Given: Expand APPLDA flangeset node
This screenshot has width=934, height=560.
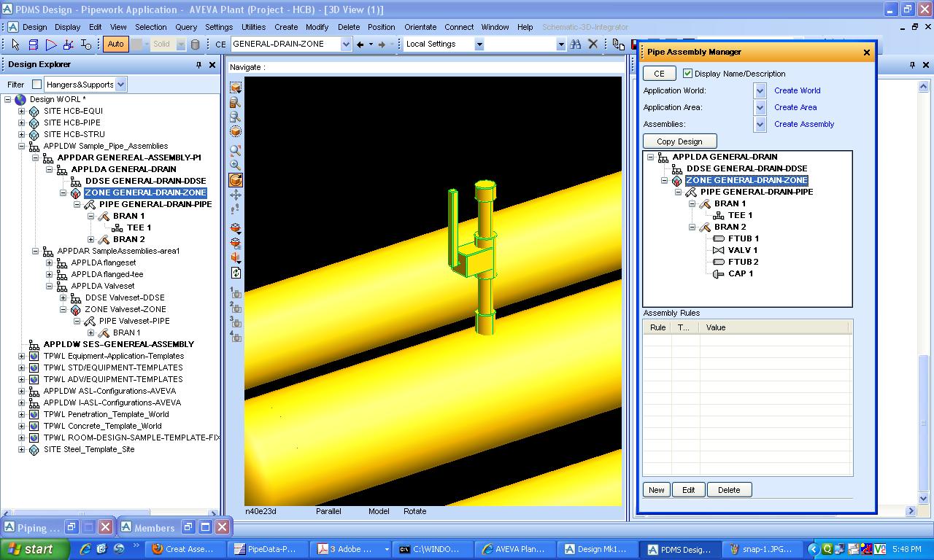Looking at the screenshot, I should coord(50,262).
